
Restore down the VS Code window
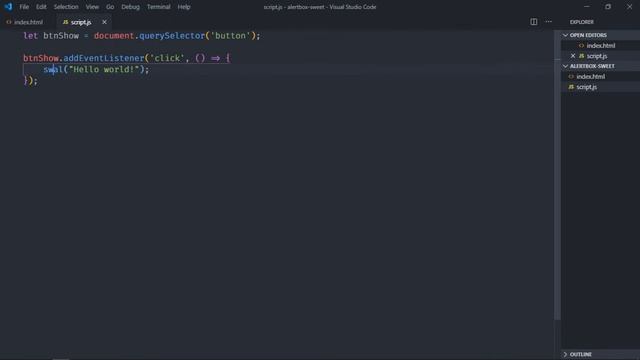click(x=608, y=7)
